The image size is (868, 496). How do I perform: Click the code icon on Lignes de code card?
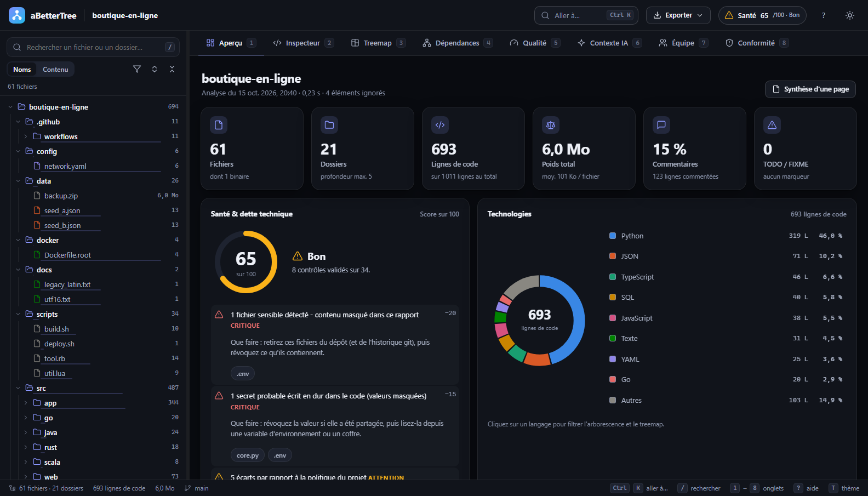[x=440, y=125]
